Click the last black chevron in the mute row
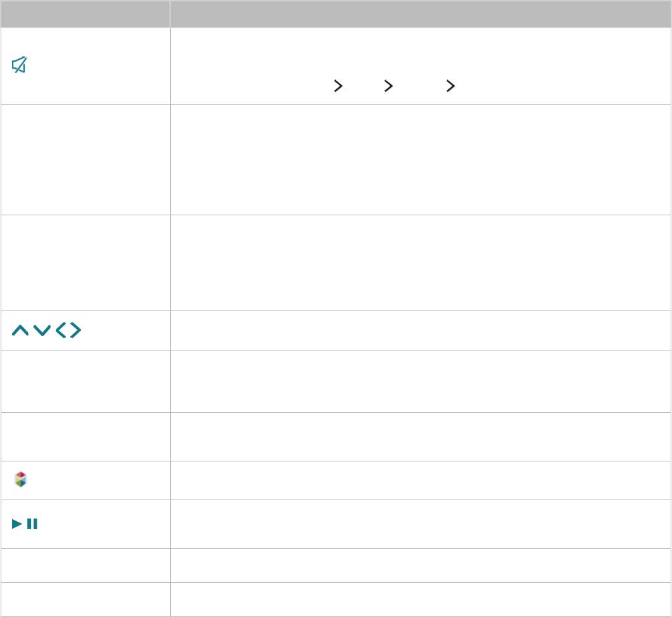Screen dimensions: 672x617 click(451, 85)
